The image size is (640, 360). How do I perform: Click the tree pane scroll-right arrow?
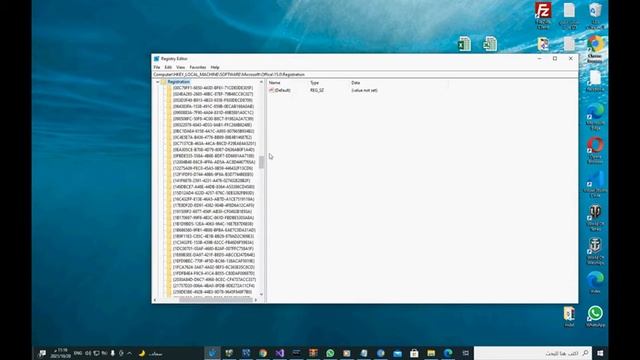point(256,300)
